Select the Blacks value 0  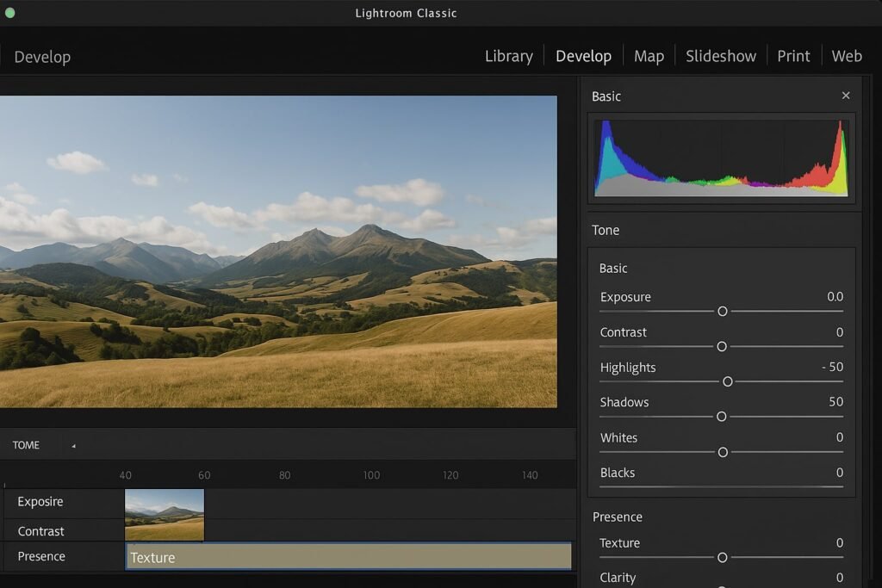839,473
